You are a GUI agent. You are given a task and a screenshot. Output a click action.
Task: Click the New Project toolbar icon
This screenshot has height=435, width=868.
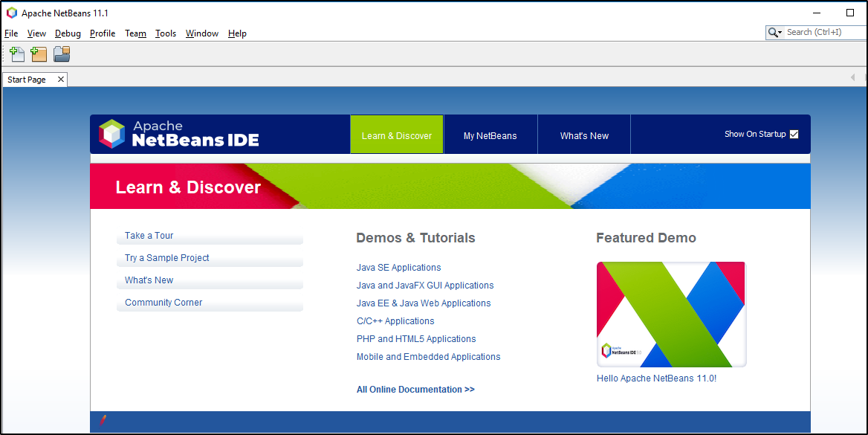[39, 54]
